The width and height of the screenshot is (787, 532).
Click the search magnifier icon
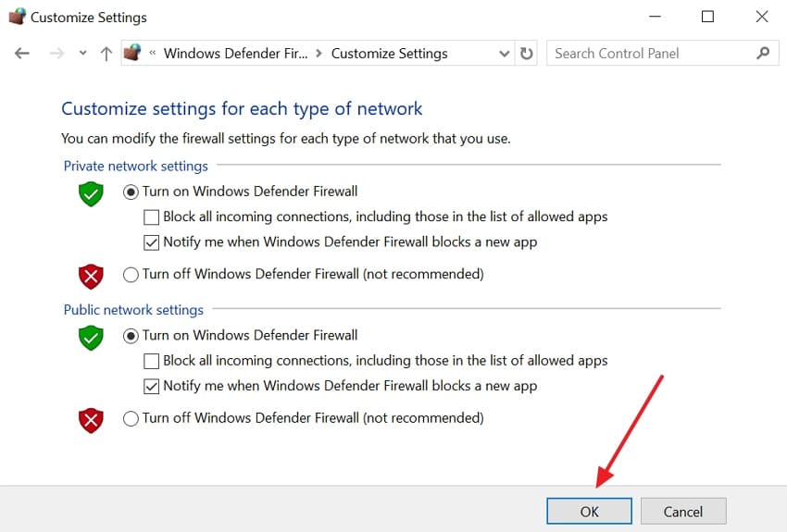[763, 53]
